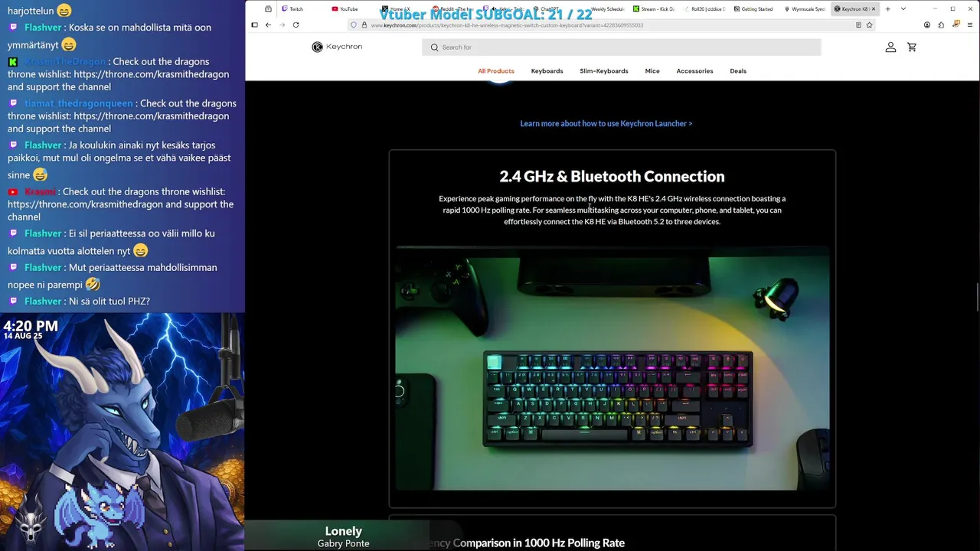980x551 pixels.
Task: Open the Slim-Keyboards menu
Action: 604,71
